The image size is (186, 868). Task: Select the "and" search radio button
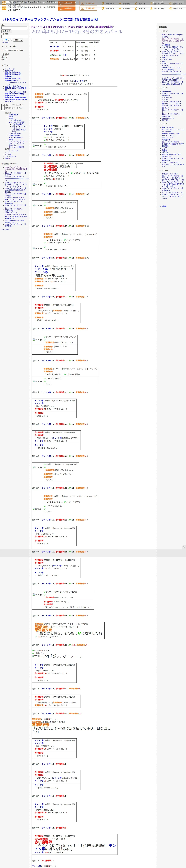pos(6,39)
